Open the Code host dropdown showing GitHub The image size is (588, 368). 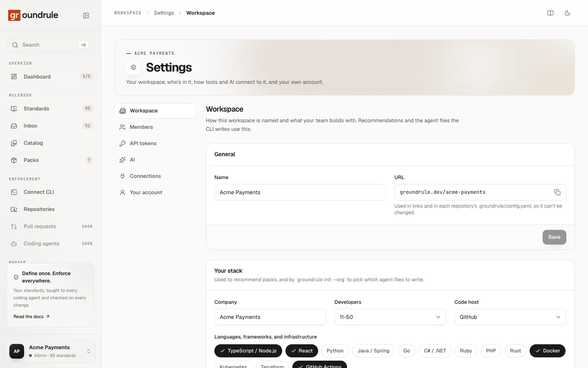click(x=510, y=317)
